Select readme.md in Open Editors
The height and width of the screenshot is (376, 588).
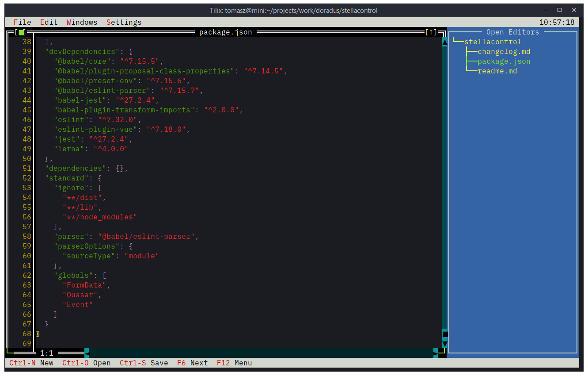pos(497,71)
